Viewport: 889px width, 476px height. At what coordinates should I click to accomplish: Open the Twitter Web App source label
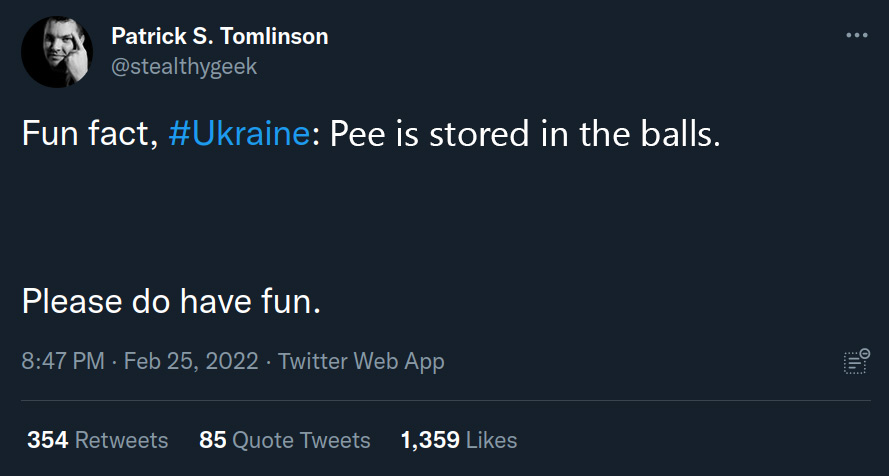point(361,361)
